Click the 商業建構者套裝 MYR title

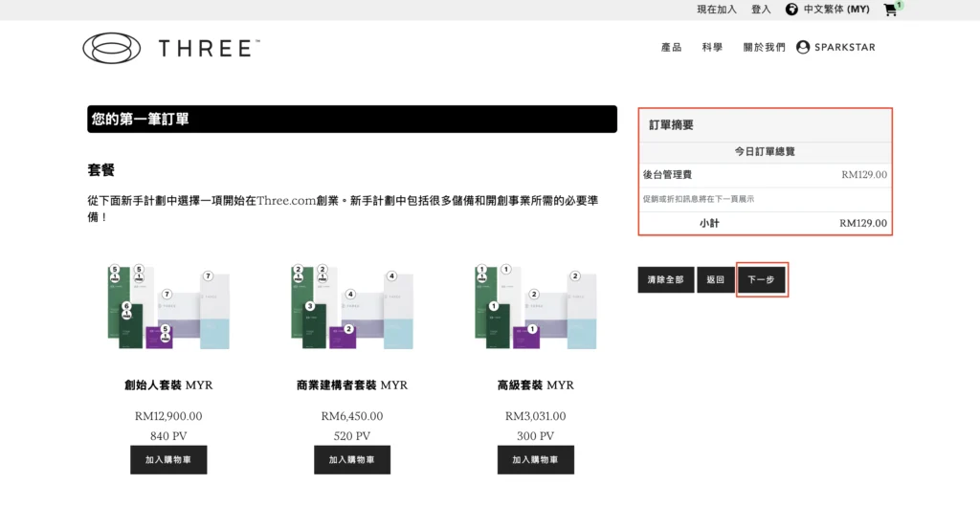352,385
